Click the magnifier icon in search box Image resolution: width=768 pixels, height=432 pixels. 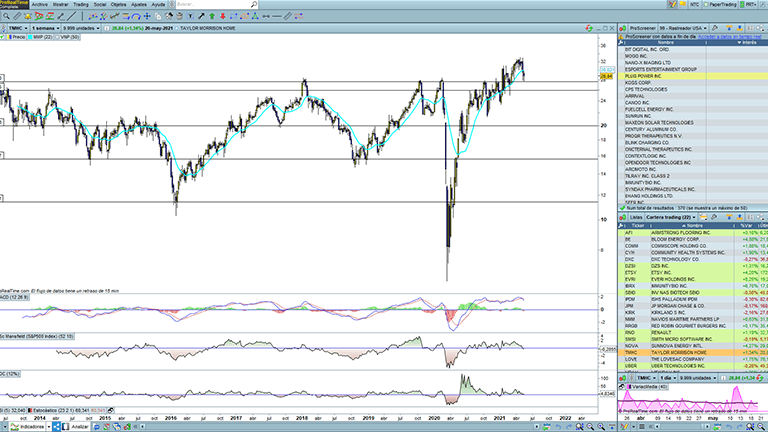tap(254, 4)
